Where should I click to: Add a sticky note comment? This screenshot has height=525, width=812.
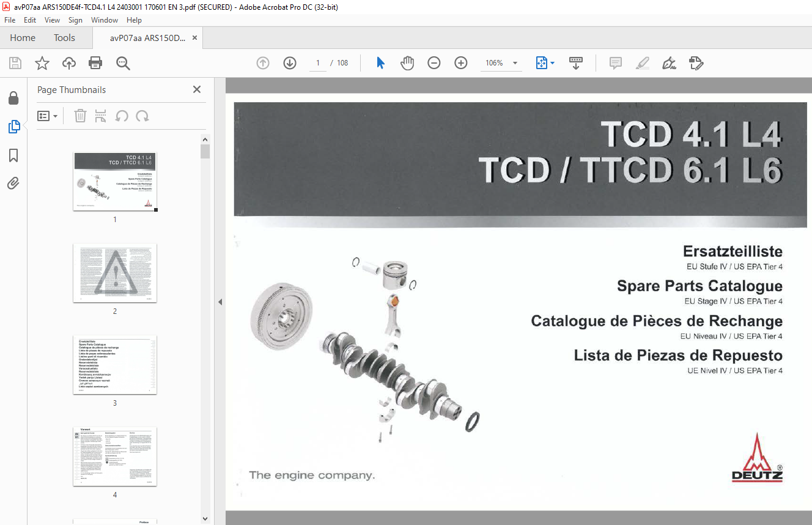pos(616,63)
